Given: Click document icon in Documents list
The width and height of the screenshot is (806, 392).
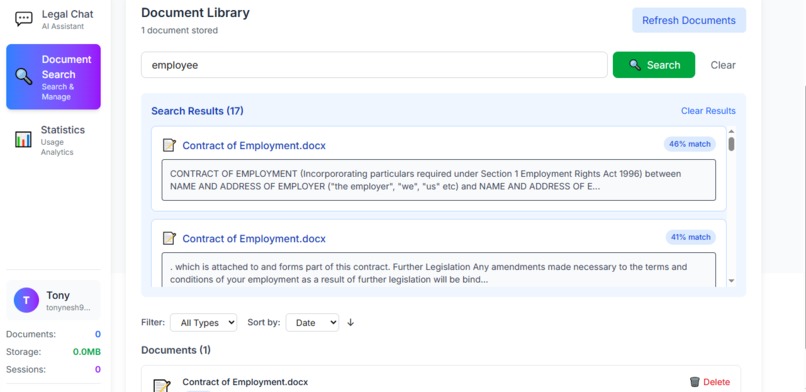Looking at the screenshot, I should 162,385.
